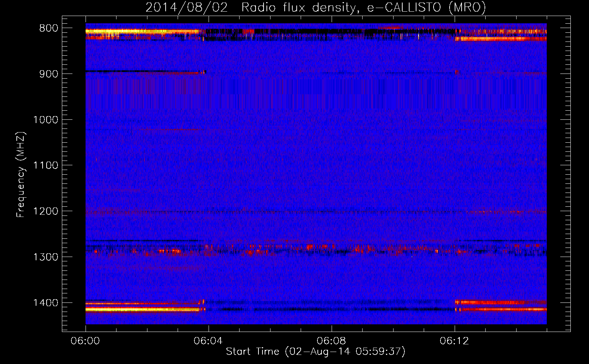
Task: Select the 900 frequency tick label
Action: (x=49, y=74)
